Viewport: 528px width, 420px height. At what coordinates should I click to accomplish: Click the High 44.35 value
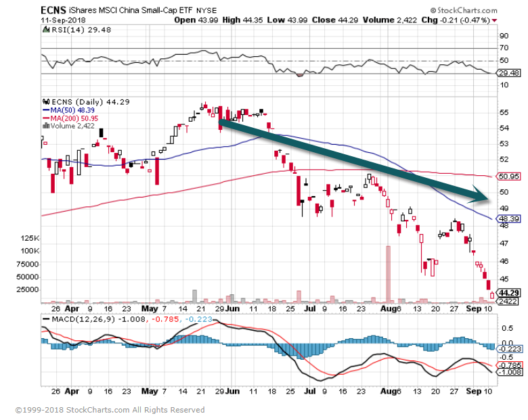[242, 20]
